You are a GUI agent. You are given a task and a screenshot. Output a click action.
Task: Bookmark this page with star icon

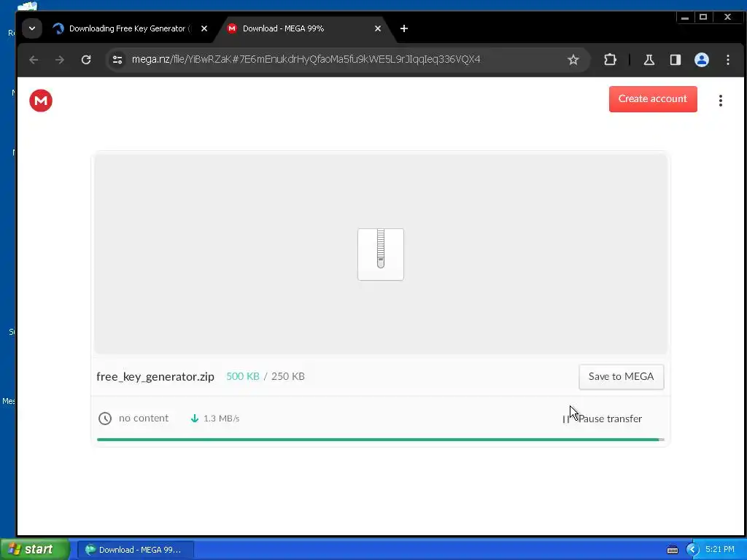click(573, 60)
